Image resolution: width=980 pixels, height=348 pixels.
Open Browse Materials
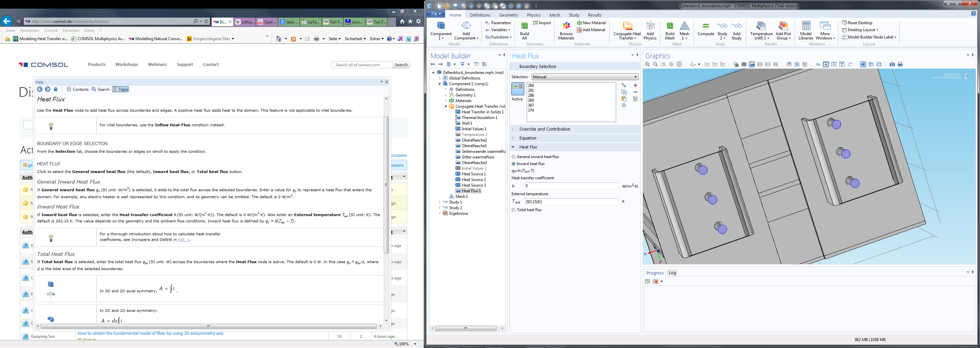click(566, 30)
